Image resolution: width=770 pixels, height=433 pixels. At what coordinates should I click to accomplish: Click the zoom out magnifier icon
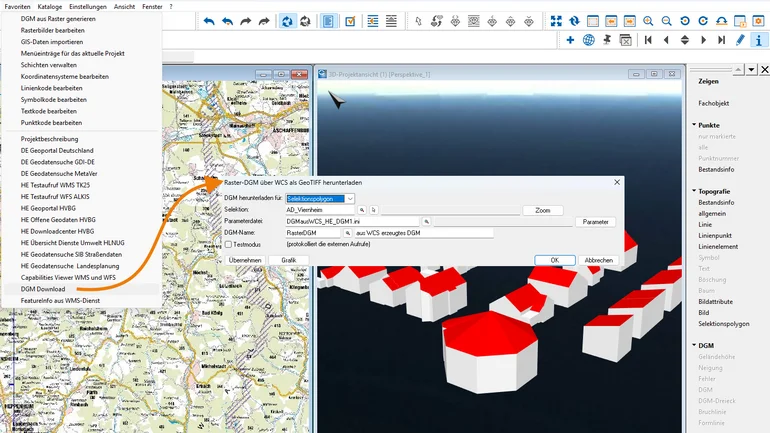tap(668, 21)
